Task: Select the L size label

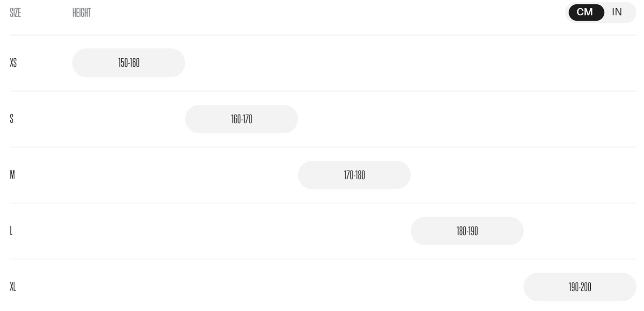Action: [11, 231]
